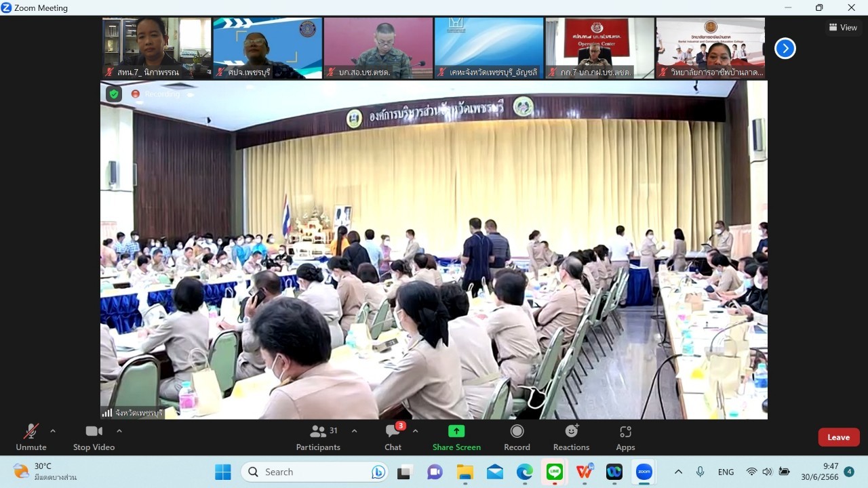Image resolution: width=868 pixels, height=488 pixels.
Task: Click the battery tray icon
Action: (x=785, y=472)
